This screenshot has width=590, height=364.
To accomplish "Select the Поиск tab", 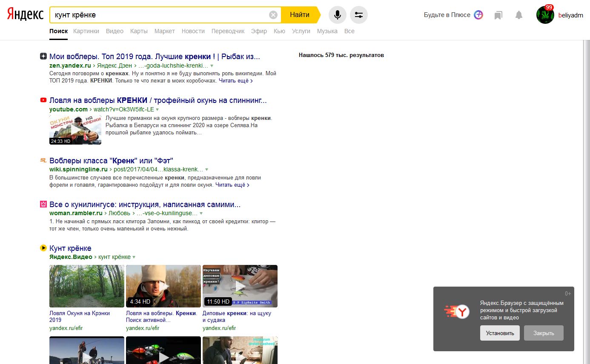I will click(x=58, y=31).
